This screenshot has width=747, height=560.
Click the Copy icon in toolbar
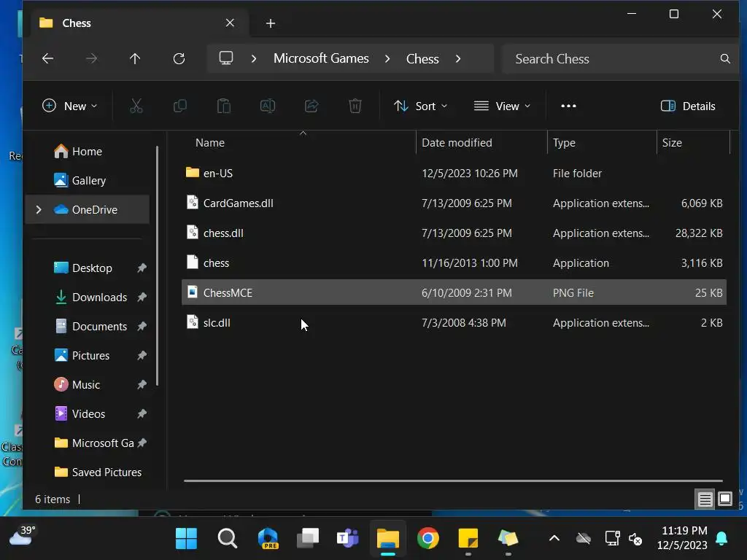pyautogui.click(x=180, y=106)
